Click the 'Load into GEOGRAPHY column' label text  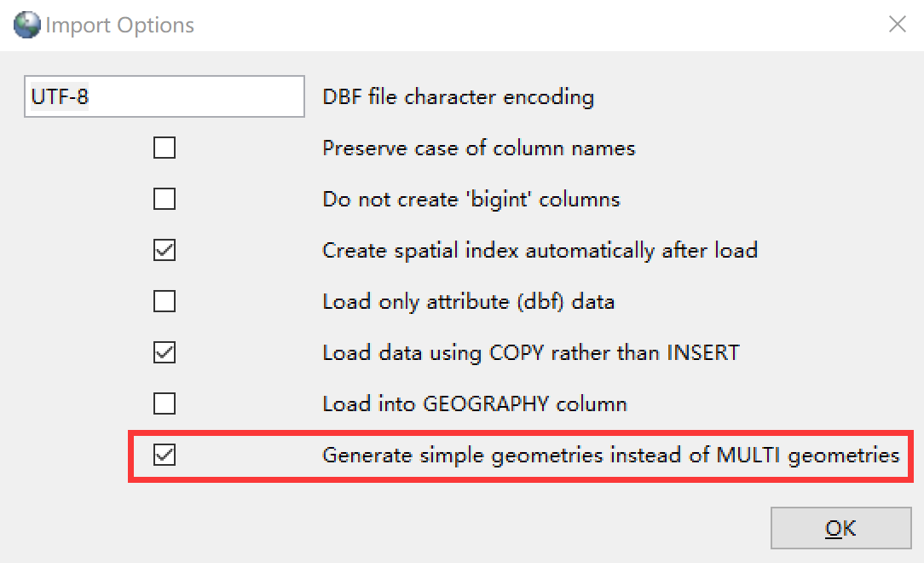pyautogui.click(x=474, y=403)
